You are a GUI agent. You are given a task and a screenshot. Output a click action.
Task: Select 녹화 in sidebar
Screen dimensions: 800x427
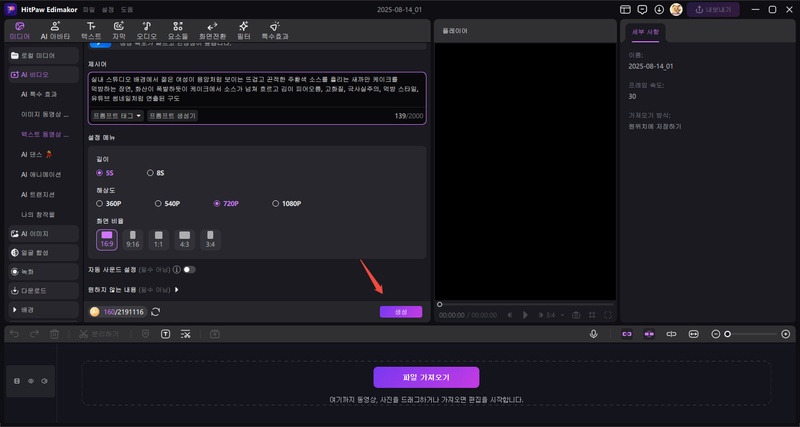tap(44, 272)
